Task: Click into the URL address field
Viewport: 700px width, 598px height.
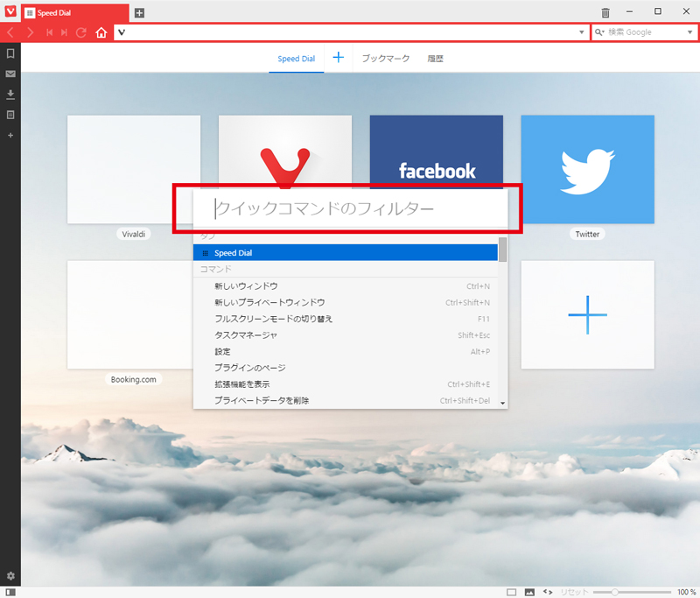Action: tap(352, 32)
